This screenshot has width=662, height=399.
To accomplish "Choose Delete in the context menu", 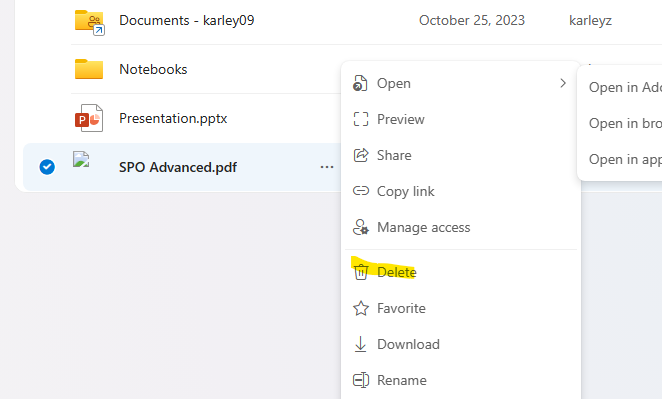I will click(x=461, y=272).
